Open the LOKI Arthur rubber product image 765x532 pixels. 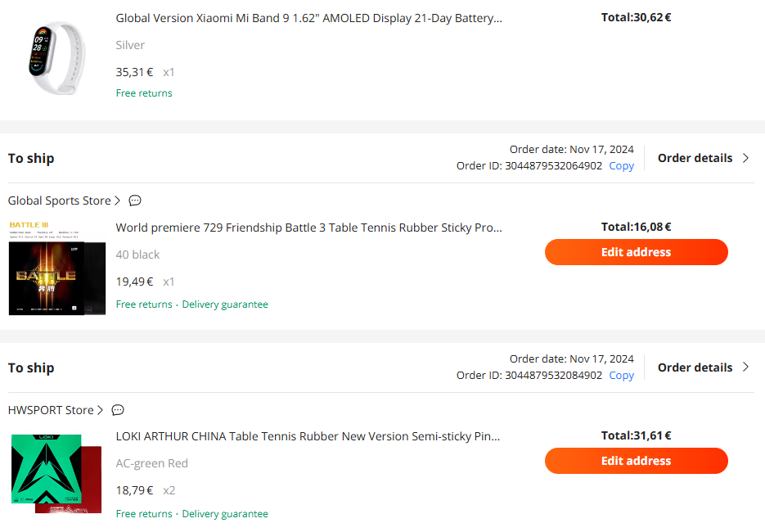click(56, 472)
